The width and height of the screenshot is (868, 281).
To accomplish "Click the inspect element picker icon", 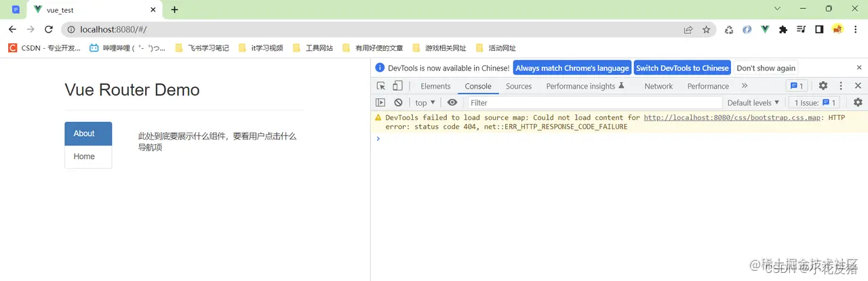I will click(x=381, y=86).
